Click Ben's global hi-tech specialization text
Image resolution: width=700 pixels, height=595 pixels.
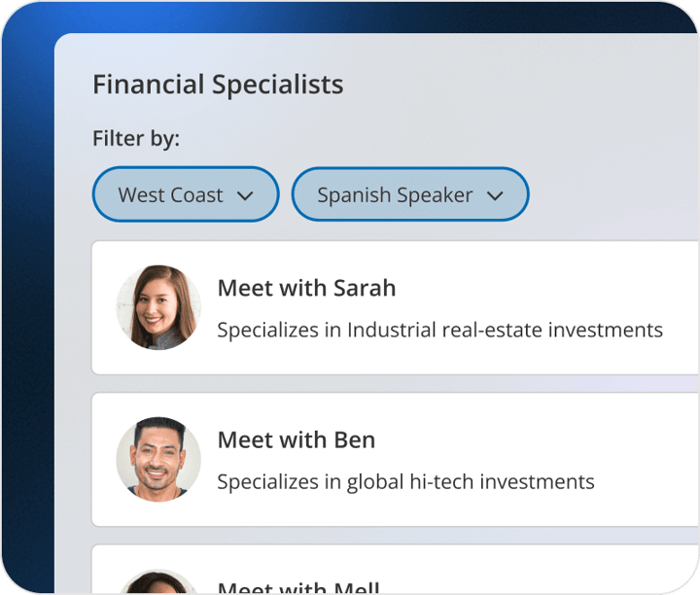pos(405,481)
